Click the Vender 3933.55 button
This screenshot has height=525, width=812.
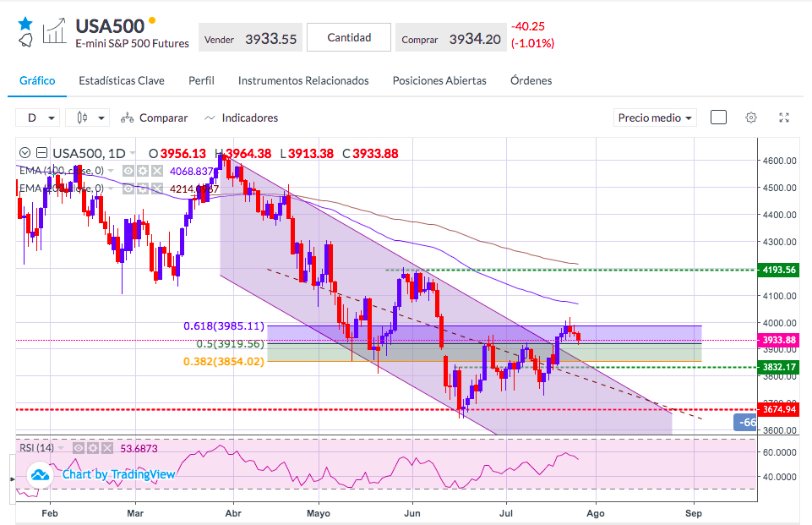tap(251, 37)
